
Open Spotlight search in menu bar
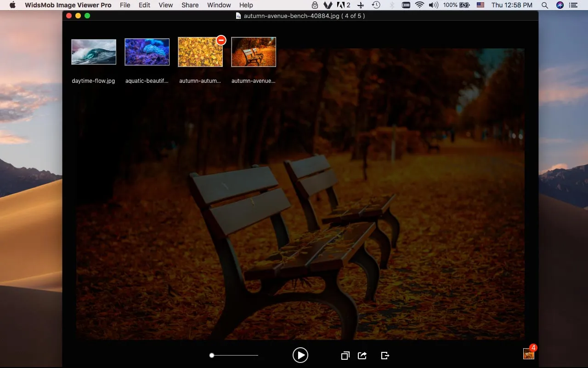(x=544, y=5)
